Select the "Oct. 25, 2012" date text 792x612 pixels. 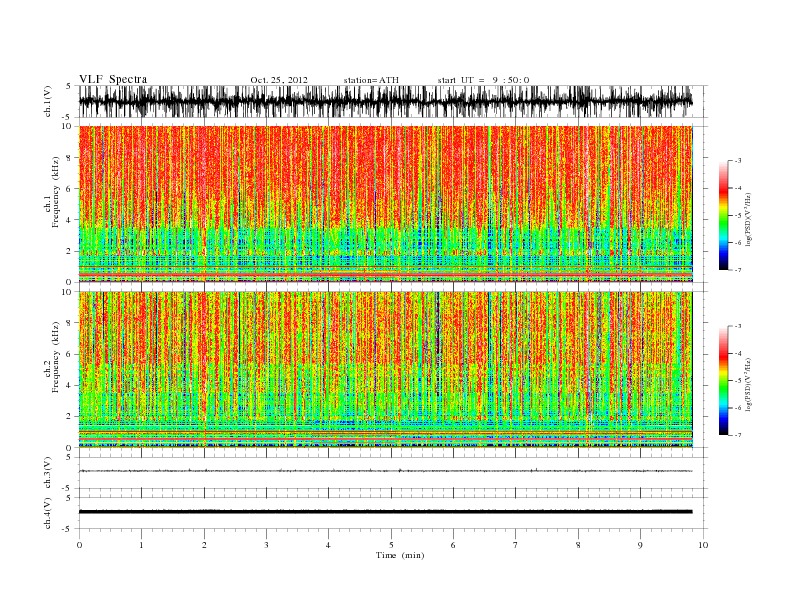coord(279,80)
